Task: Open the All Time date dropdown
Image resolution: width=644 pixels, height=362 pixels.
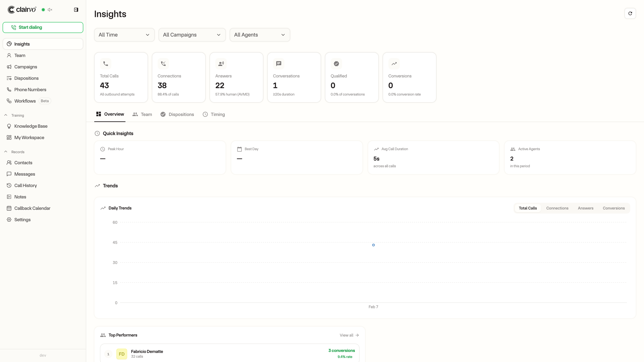Action: (124, 35)
